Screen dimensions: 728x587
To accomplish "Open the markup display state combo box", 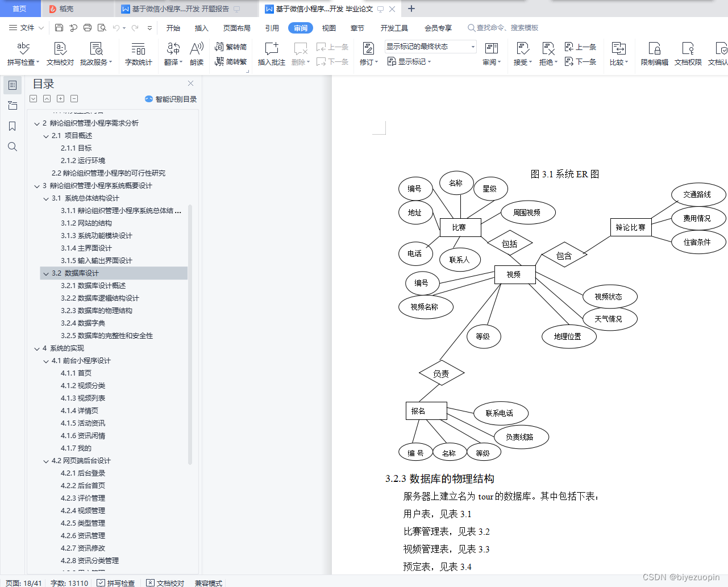I will tap(430, 47).
